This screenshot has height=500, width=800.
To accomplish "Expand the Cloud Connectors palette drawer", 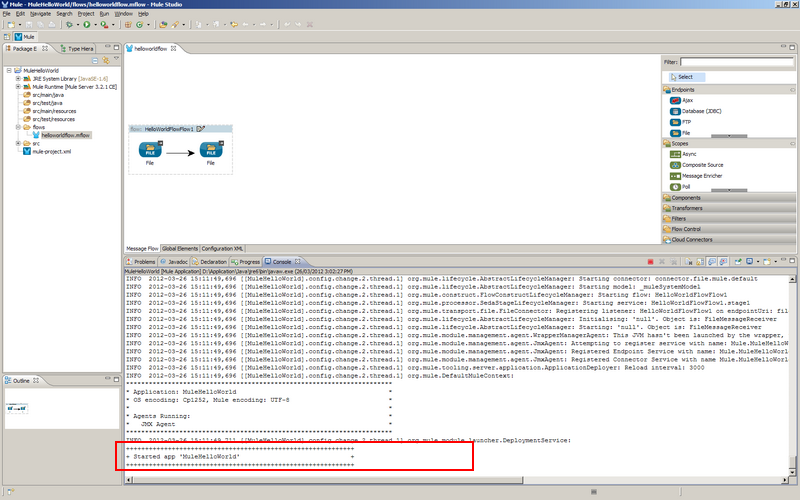I will pyautogui.click(x=729, y=239).
